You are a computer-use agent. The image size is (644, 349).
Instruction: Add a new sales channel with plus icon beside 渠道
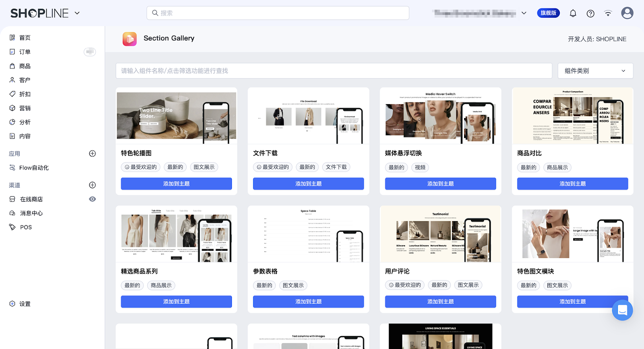pos(92,185)
